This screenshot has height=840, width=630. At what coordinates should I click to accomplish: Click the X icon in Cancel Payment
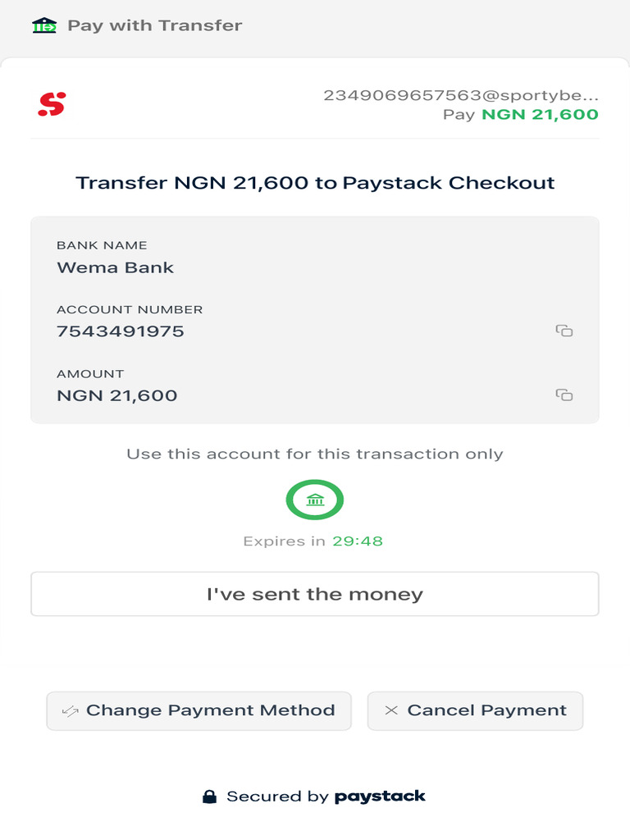pyautogui.click(x=391, y=710)
